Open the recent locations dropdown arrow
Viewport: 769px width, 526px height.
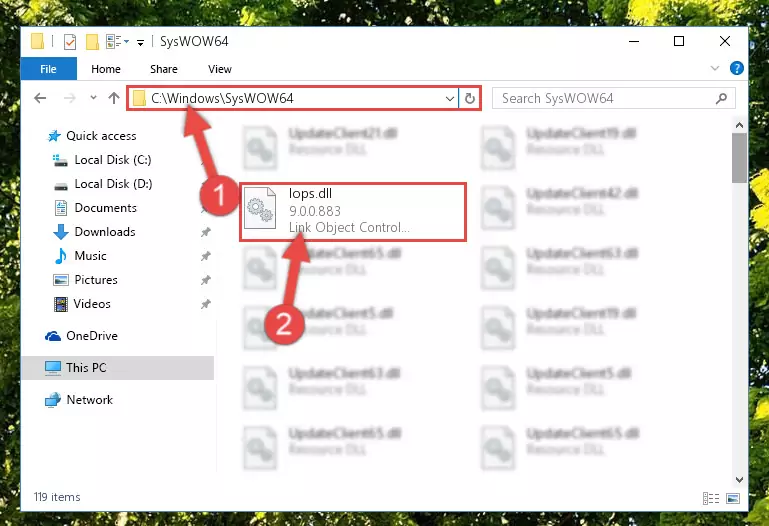pyautogui.click(x=93, y=98)
